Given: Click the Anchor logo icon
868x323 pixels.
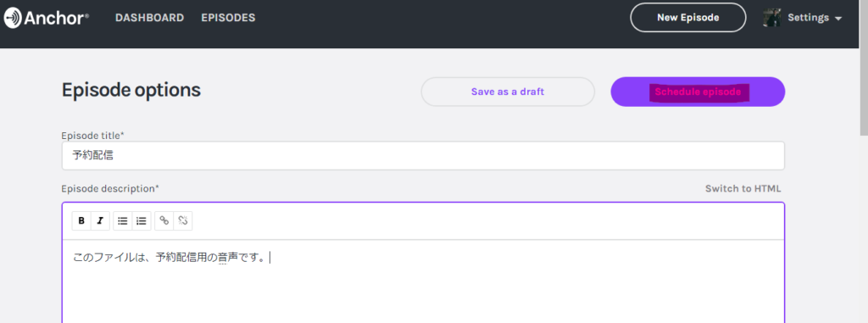Looking at the screenshot, I should [12, 18].
